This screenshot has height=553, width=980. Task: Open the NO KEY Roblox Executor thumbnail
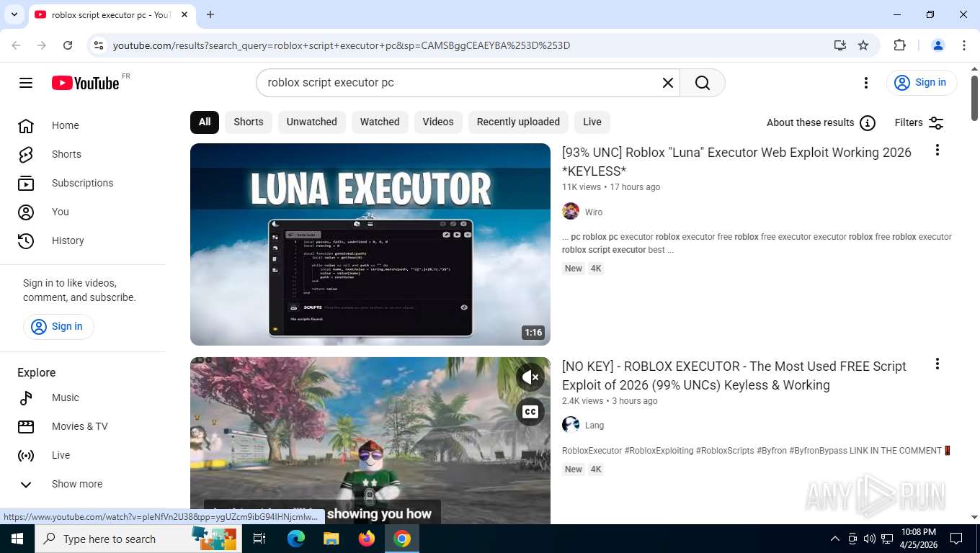click(x=370, y=441)
